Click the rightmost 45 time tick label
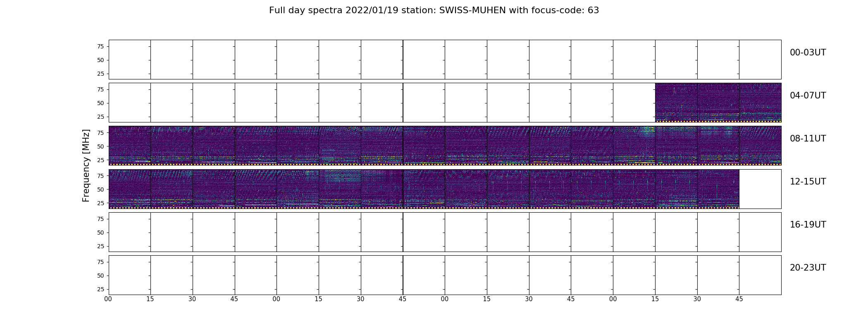The image size is (868, 331). (739, 299)
